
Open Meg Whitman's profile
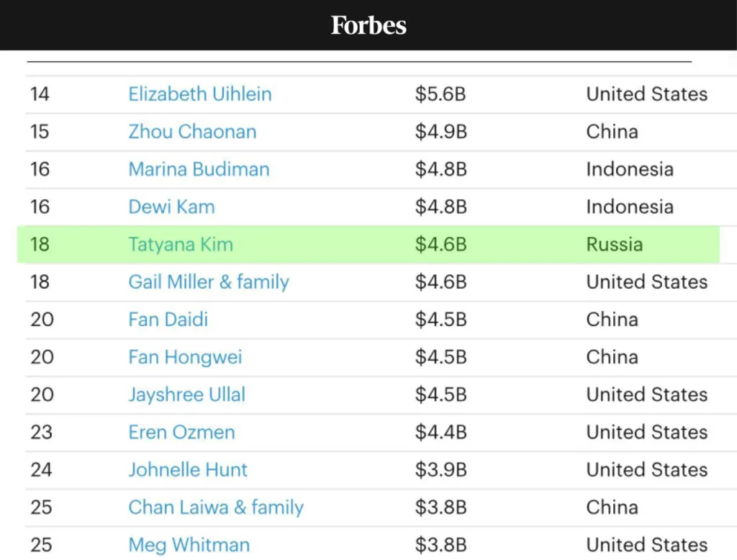tap(189, 545)
